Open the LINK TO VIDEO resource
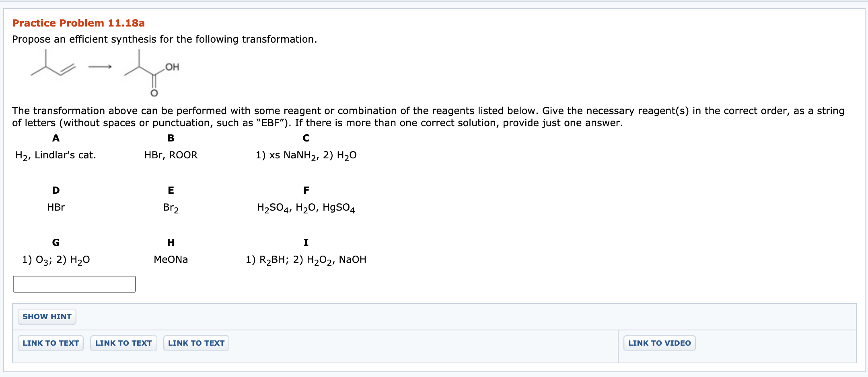Screen dimensions: 868x377 click(x=659, y=343)
